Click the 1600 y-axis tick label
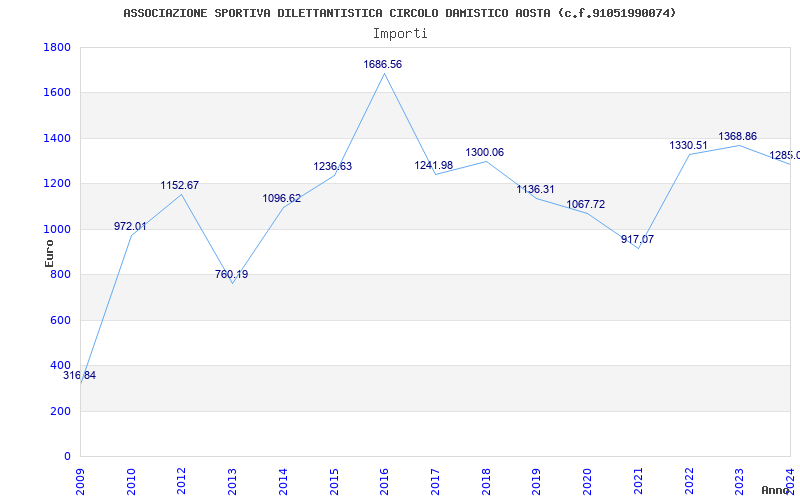Image resolution: width=800 pixels, height=500 pixels. (57, 93)
